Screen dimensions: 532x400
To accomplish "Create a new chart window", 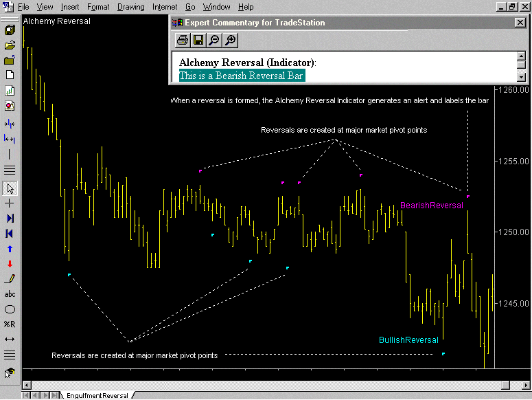I will tap(10, 90).
